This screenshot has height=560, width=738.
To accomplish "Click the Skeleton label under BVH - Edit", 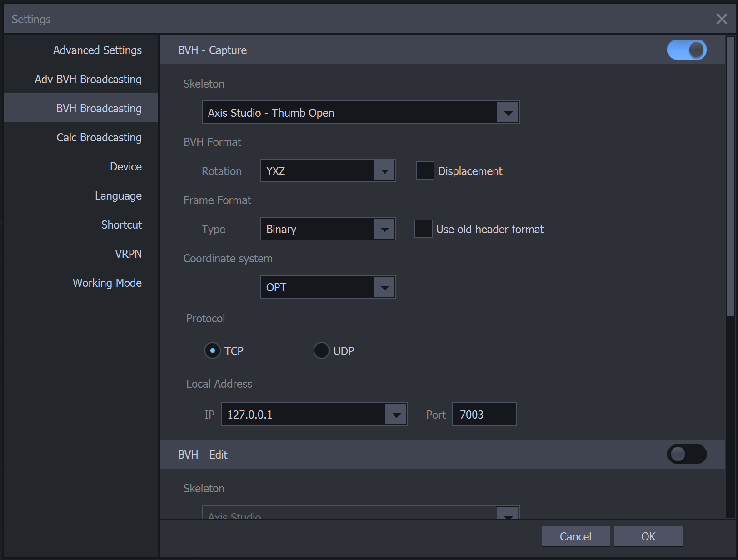I will tap(204, 489).
